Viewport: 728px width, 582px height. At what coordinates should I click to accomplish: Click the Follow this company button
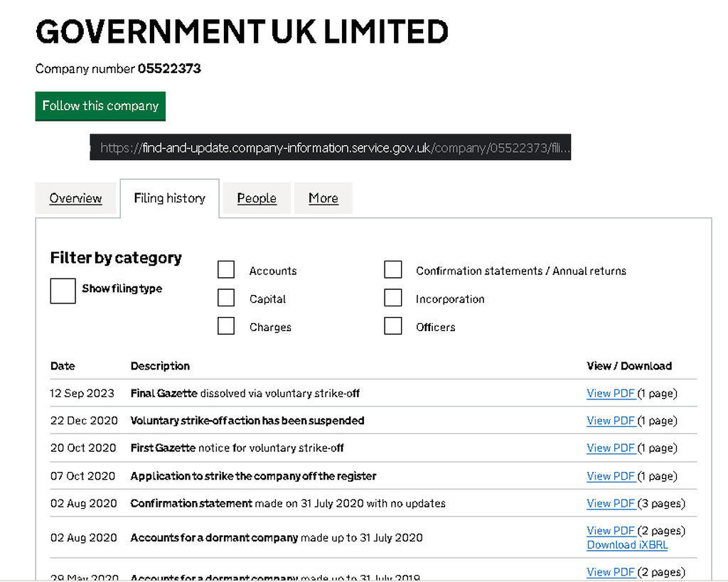coord(100,106)
